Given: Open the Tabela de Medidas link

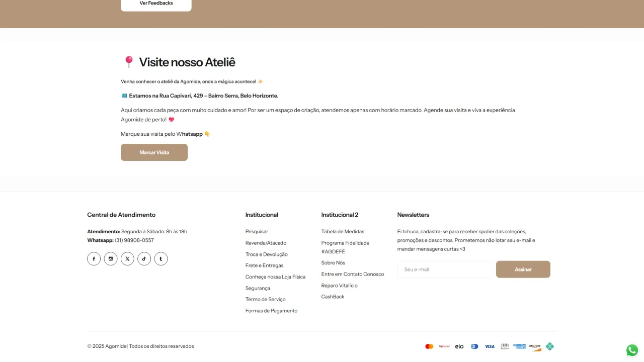Looking at the screenshot, I should [343, 232].
